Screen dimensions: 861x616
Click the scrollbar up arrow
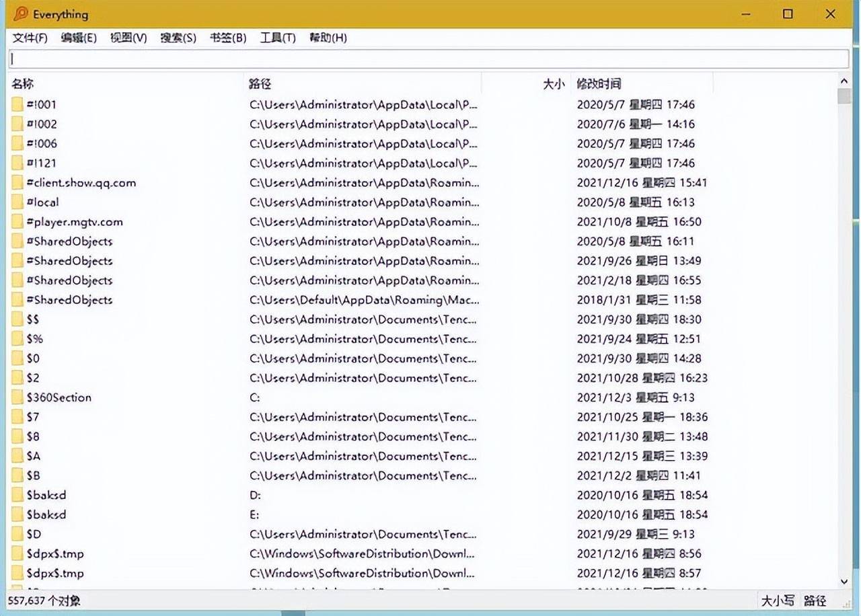(844, 81)
